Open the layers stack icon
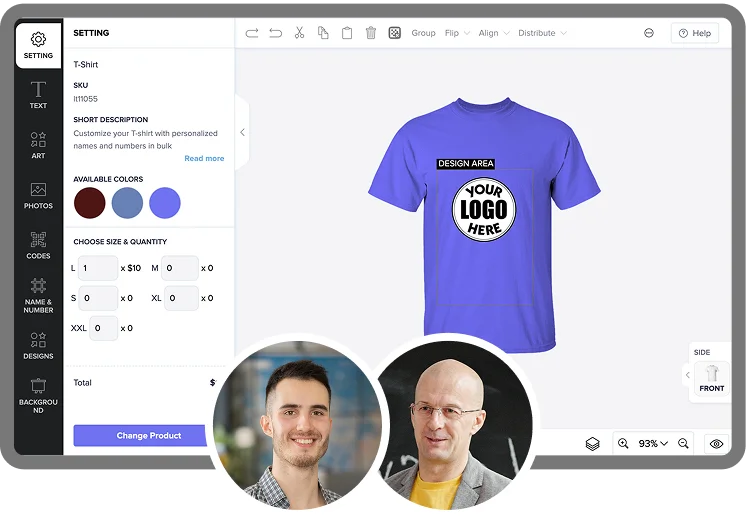Screen dimensions: 746x519 point(592,443)
